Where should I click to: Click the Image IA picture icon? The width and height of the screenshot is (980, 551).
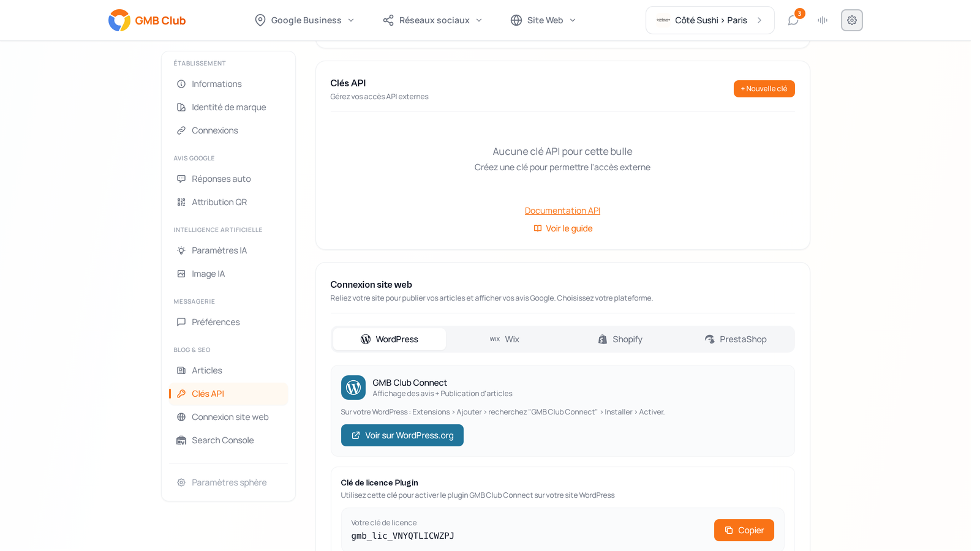181,274
